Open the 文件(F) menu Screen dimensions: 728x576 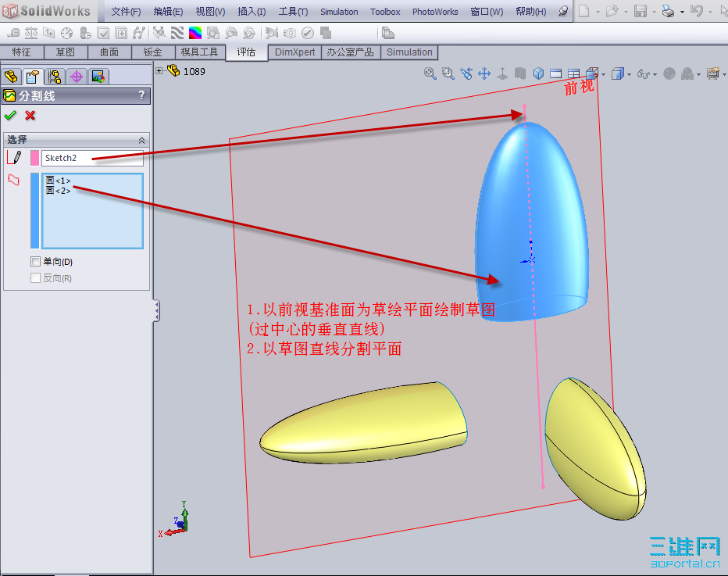[x=126, y=12]
